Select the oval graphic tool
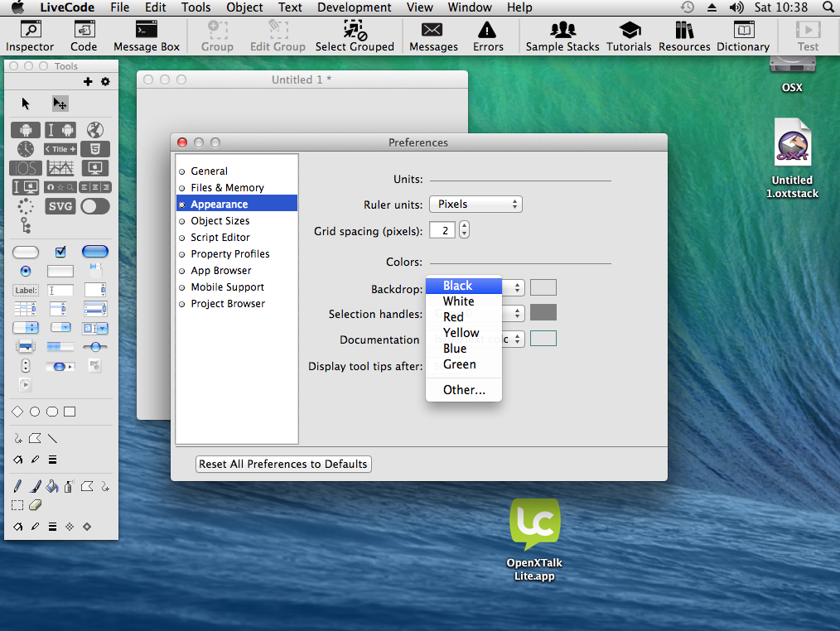Viewport: 840px width, 631px height. tap(35, 412)
